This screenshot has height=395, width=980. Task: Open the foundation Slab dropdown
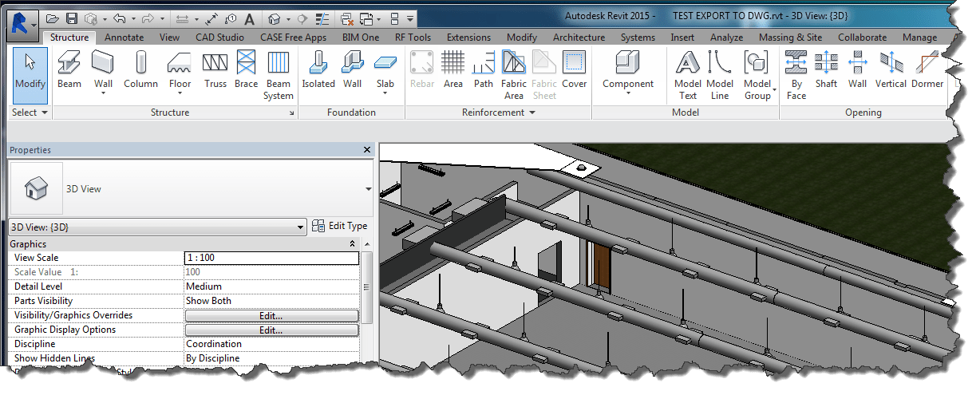pyautogui.click(x=385, y=93)
